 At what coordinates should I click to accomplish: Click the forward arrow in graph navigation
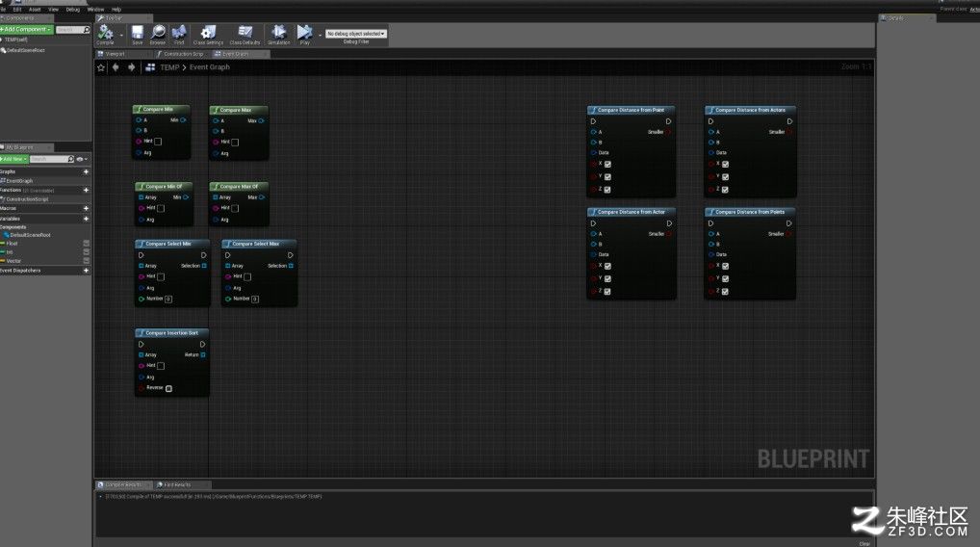pos(131,67)
